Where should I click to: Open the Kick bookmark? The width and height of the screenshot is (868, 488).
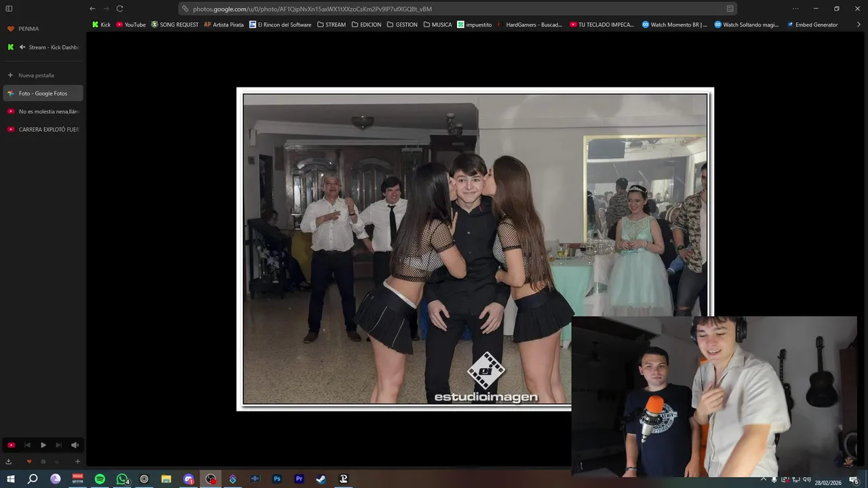click(101, 24)
